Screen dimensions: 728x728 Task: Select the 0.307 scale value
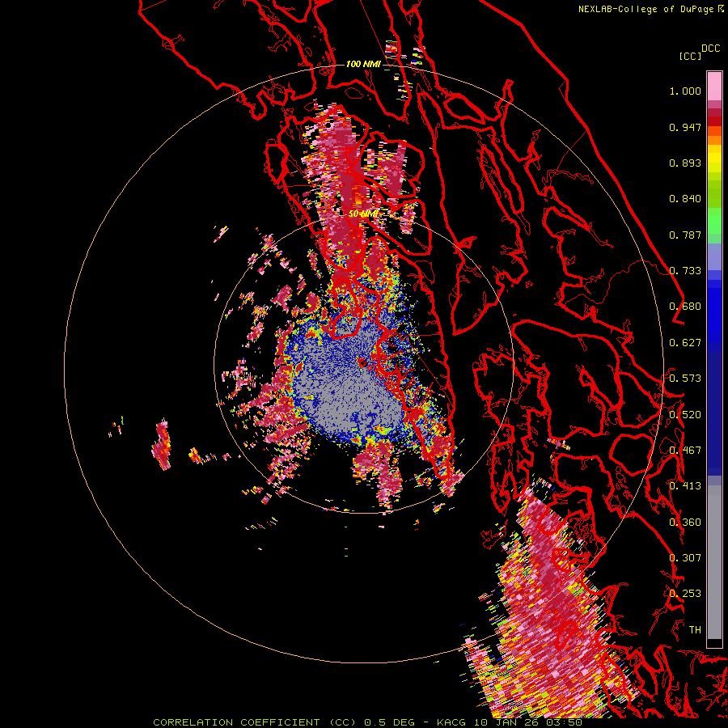tap(685, 558)
